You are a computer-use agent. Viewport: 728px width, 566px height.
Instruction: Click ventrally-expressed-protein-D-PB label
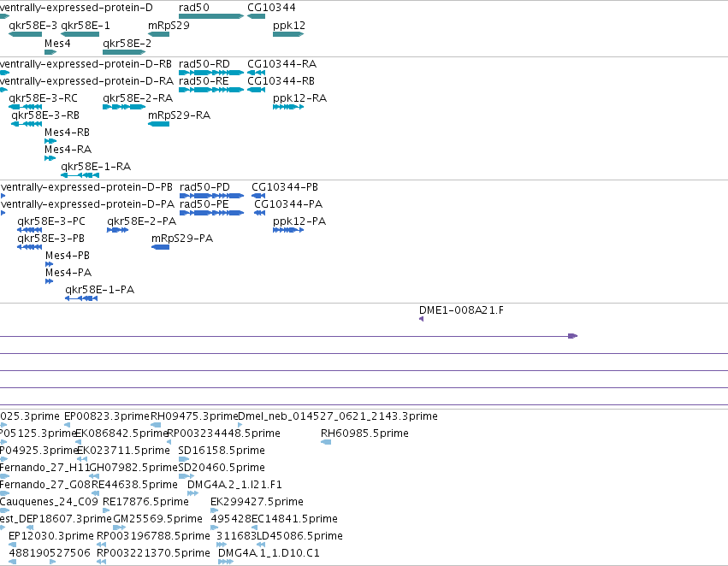coord(86,187)
